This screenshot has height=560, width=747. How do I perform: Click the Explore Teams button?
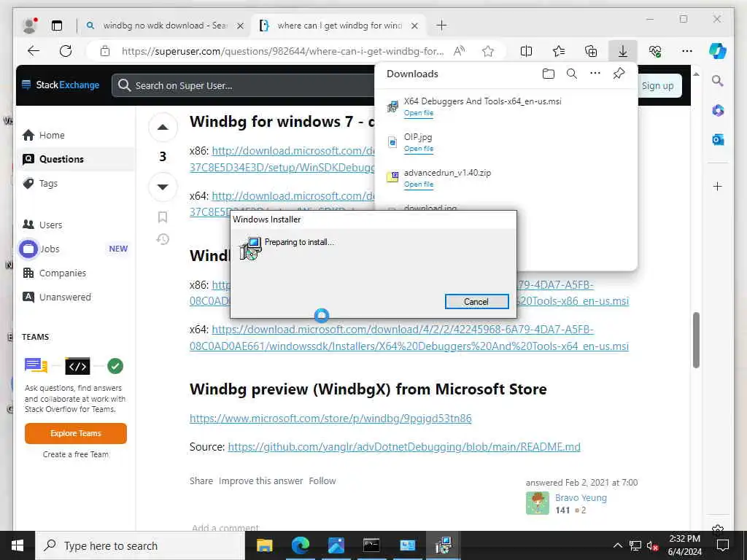76,433
